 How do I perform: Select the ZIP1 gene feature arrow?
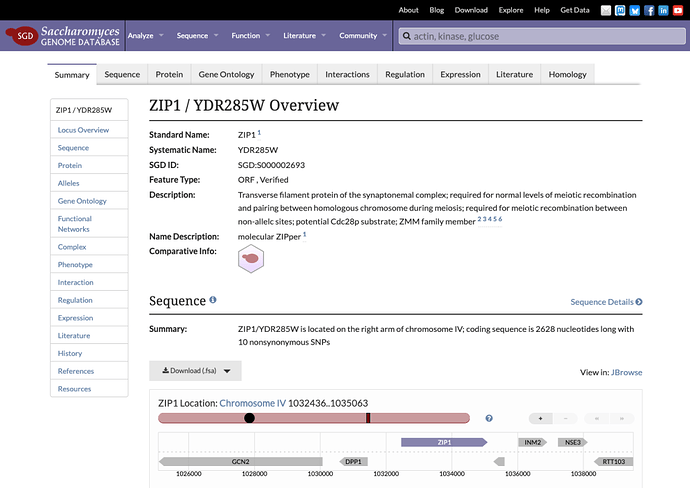444,442
